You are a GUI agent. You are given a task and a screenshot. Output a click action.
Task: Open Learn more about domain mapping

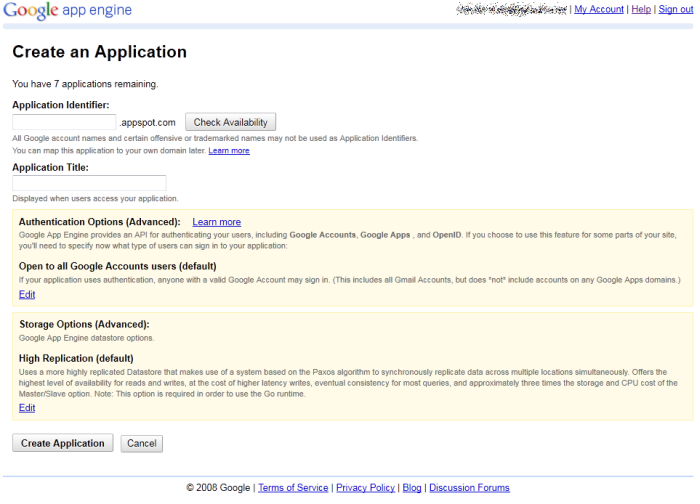pyautogui.click(x=229, y=151)
